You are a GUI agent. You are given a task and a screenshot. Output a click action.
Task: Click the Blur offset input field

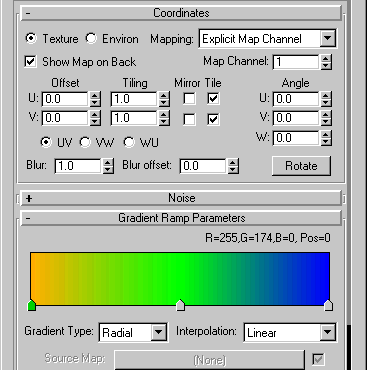[x=203, y=166]
